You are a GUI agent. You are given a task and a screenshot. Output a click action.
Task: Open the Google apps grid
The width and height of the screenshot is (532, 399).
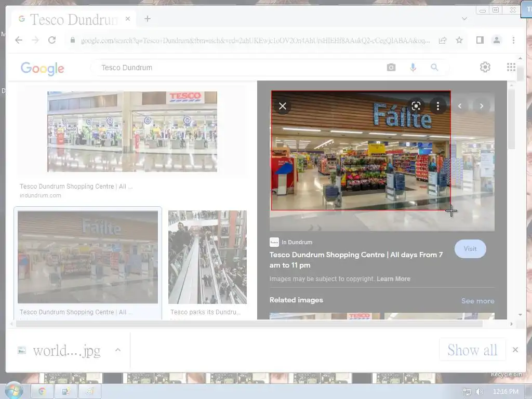click(511, 67)
